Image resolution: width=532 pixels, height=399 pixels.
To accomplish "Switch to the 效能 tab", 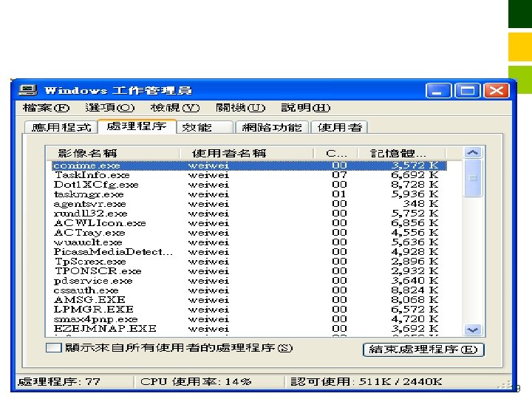I will [x=205, y=127].
